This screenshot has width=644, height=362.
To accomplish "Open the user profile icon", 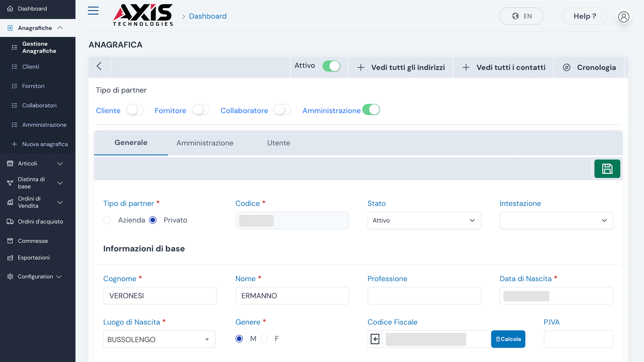I will pyautogui.click(x=624, y=16).
